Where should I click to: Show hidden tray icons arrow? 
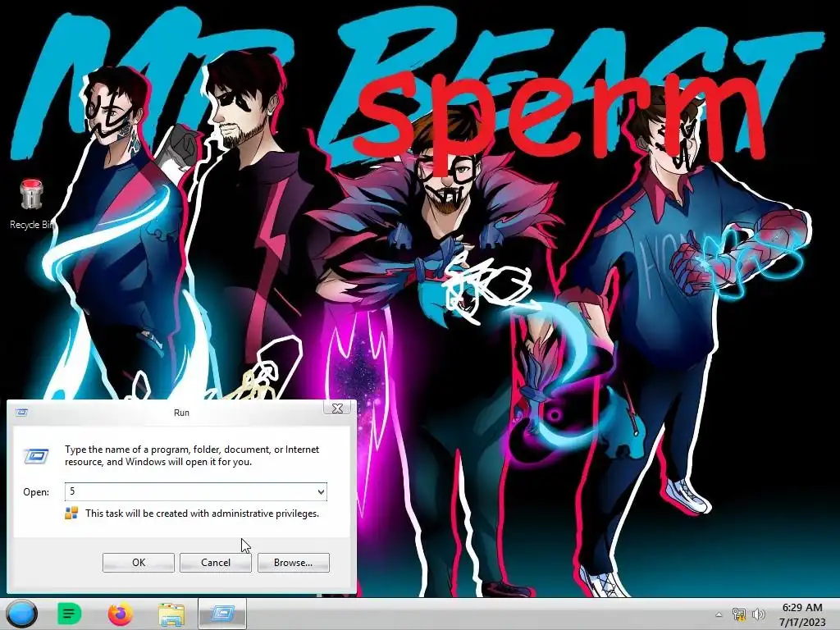pyautogui.click(x=719, y=614)
